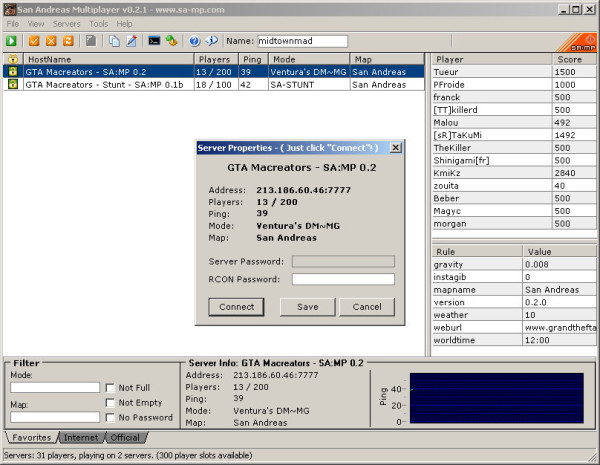600x465 pixels.
Task: Select player Tueur in player list
Action: click(514, 72)
